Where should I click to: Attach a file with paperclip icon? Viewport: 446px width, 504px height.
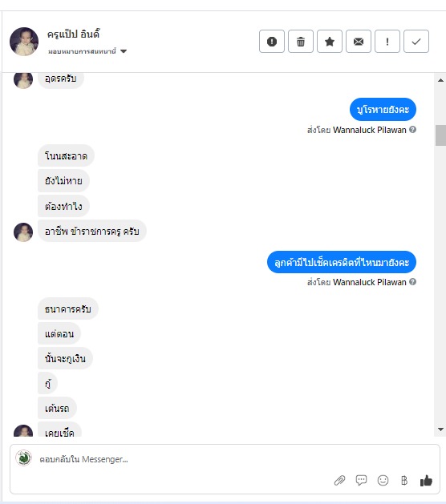tap(339, 480)
